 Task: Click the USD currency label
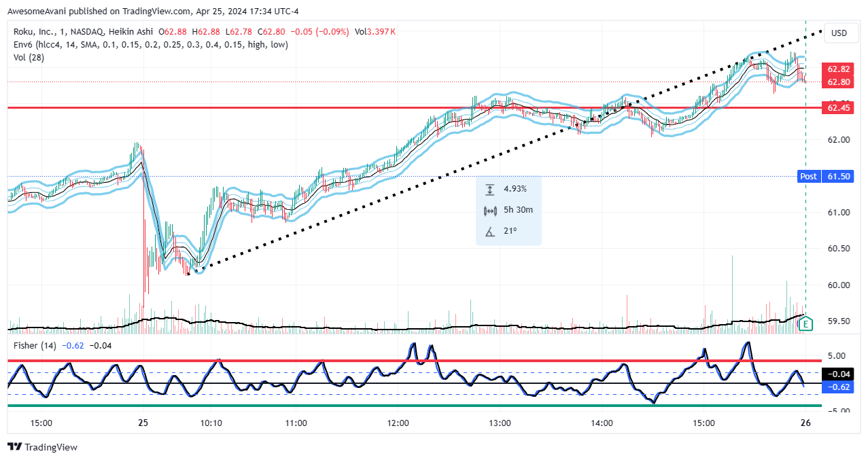coord(839,33)
